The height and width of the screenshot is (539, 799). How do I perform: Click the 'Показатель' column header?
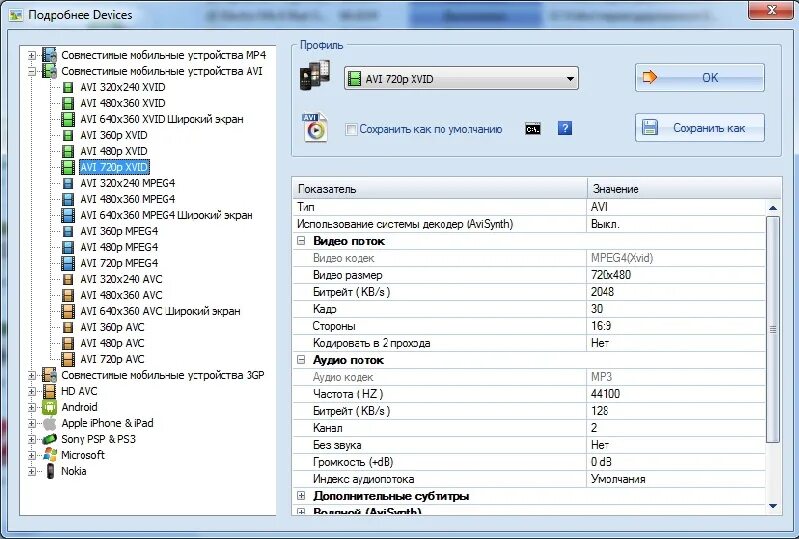tap(440, 188)
